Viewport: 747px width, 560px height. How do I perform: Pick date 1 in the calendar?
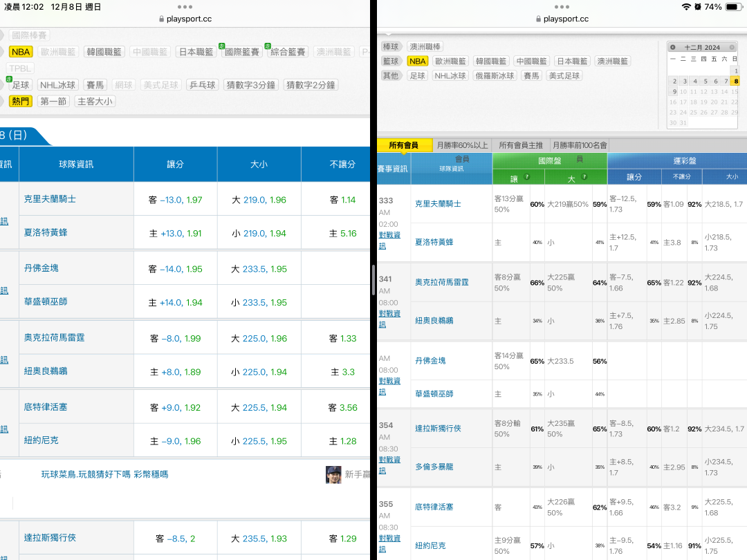tap(737, 71)
